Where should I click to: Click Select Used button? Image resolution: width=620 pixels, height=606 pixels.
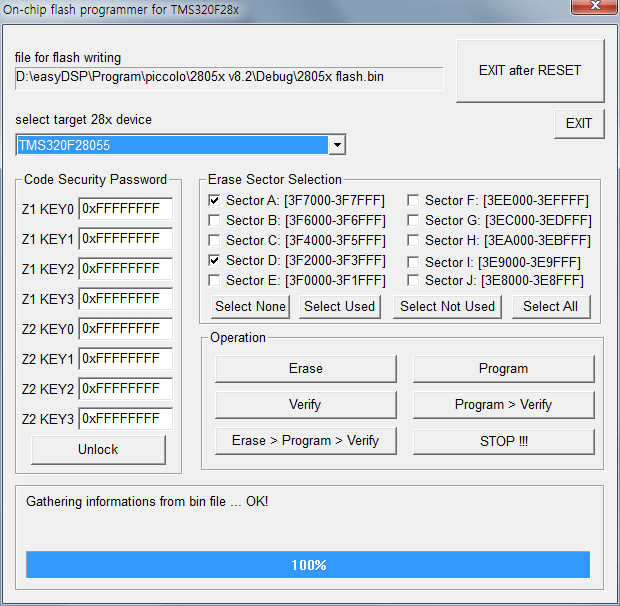[340, 306]
